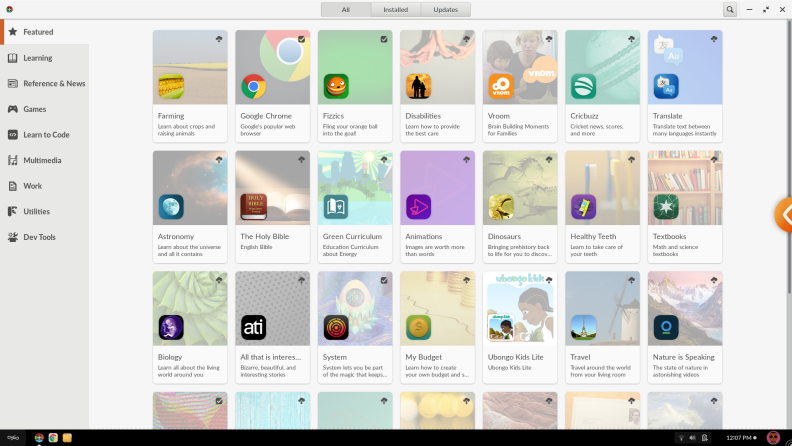The image size is (792, 446).
Task: Select Games category in sidebar
Action: 44,109
